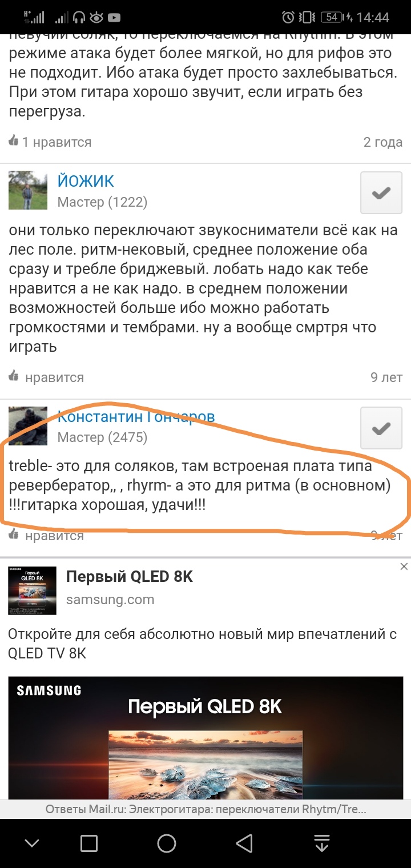Open Константин Гончаров's profile link
Image resolution: width=411 pixels, height=868 pixels.
[136, 416]
